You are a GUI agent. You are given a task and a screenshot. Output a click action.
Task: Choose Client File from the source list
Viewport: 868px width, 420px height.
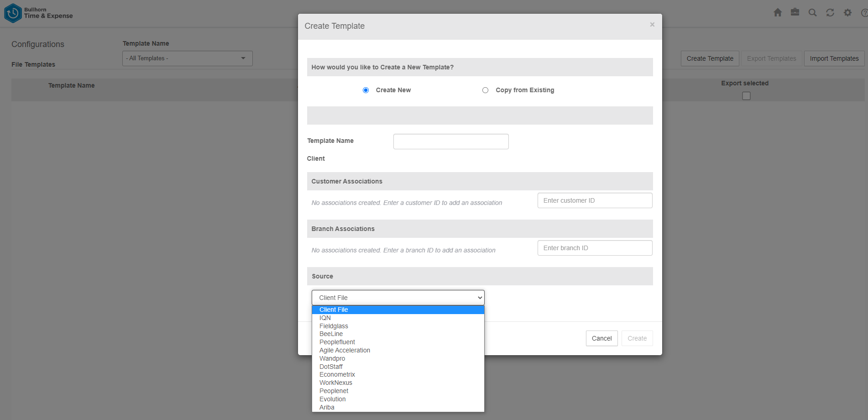coord(398,310)
